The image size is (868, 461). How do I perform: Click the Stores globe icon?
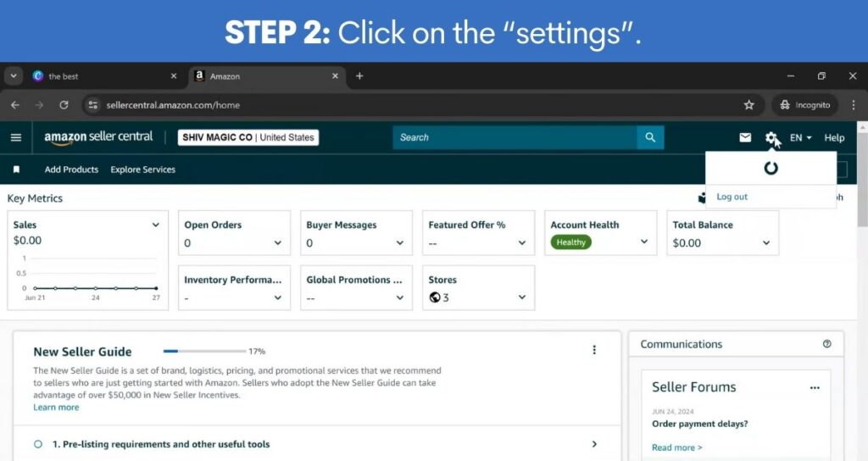[435, 297]
